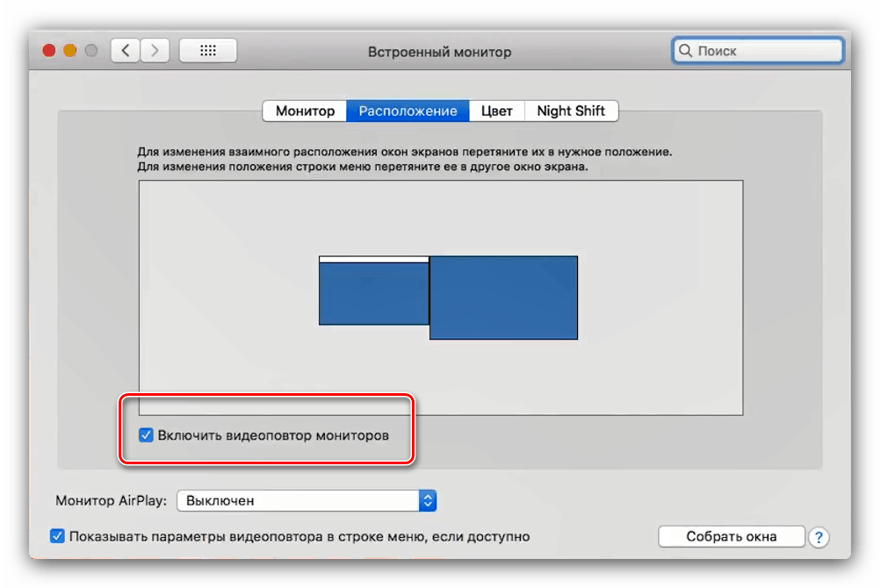This screenshot has width=880, height=588.
Task: Toggle Включить видеоповтор мониторов checkbox
Action: [146, 435]
